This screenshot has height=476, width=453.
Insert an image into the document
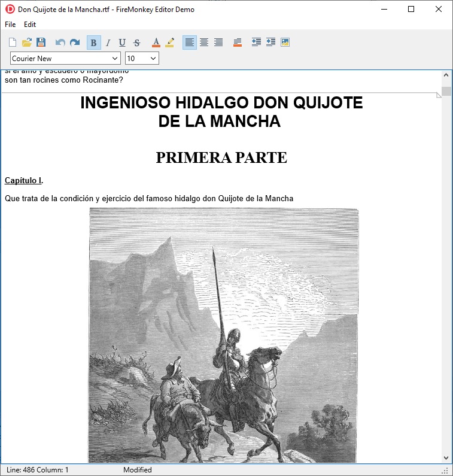285,42
